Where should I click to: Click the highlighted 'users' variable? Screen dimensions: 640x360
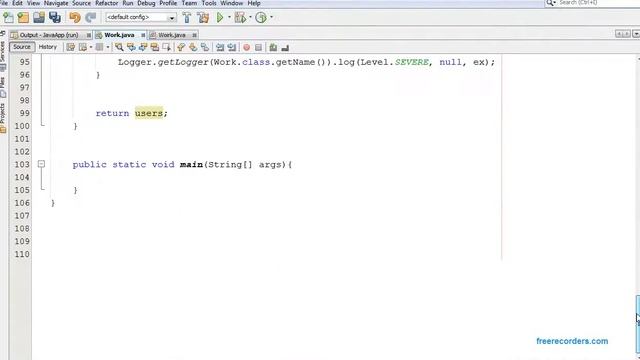149,113
